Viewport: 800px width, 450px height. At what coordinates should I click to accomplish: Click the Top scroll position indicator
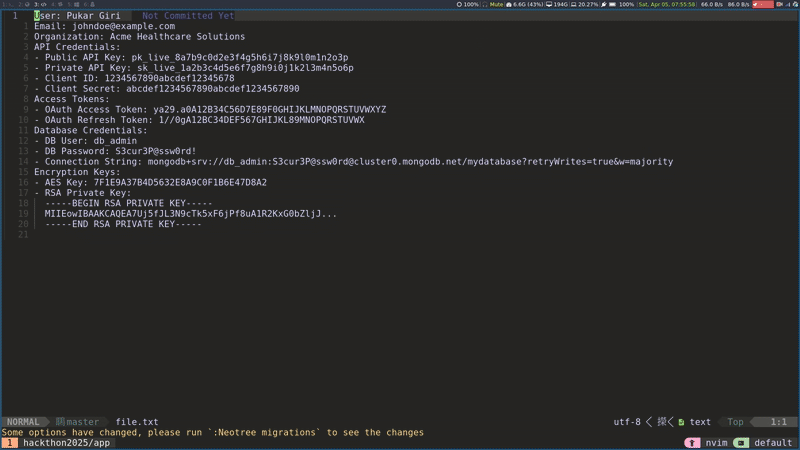(735, 422)
